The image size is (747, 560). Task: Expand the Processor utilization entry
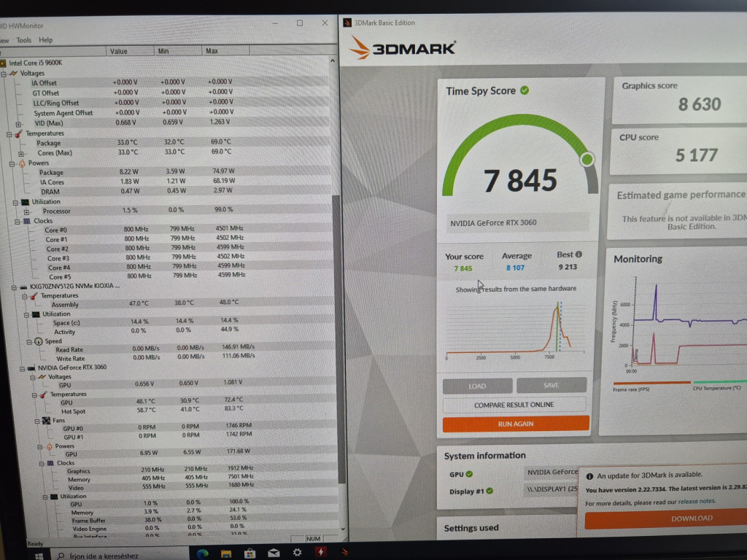coord(27,212)
